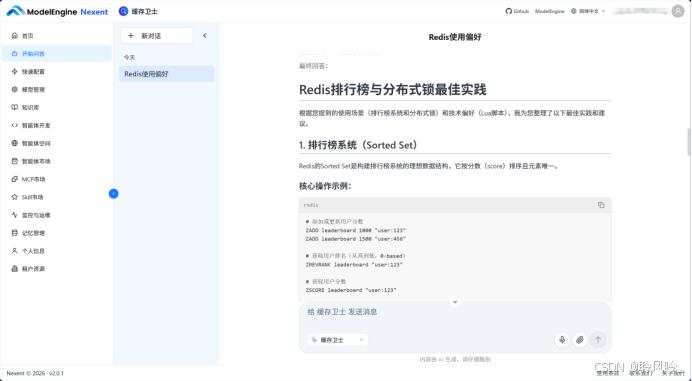Open the ModelEngine link in header
This screenshot has width=692, height=381.
pos(549,11)
